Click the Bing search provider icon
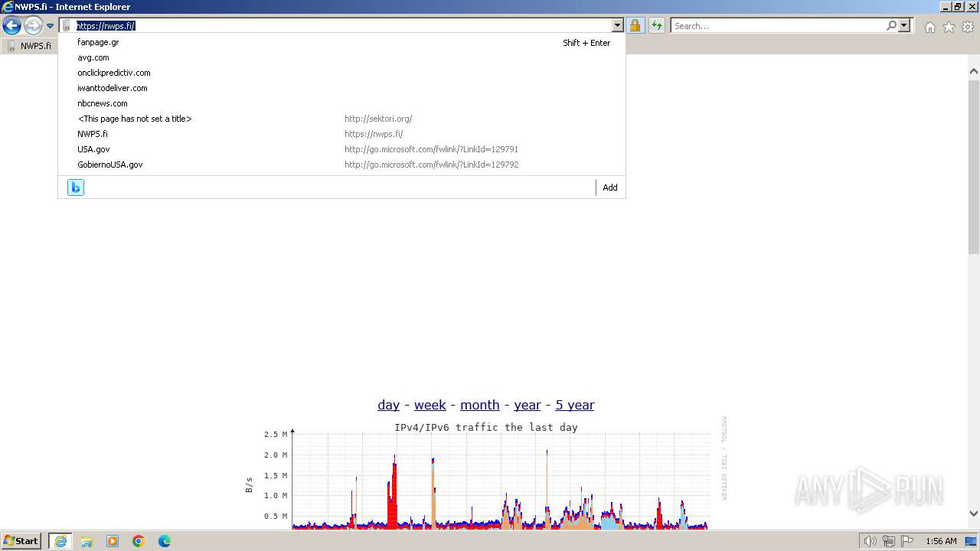Viewport: 980px width, 551px height. [76, 187]
